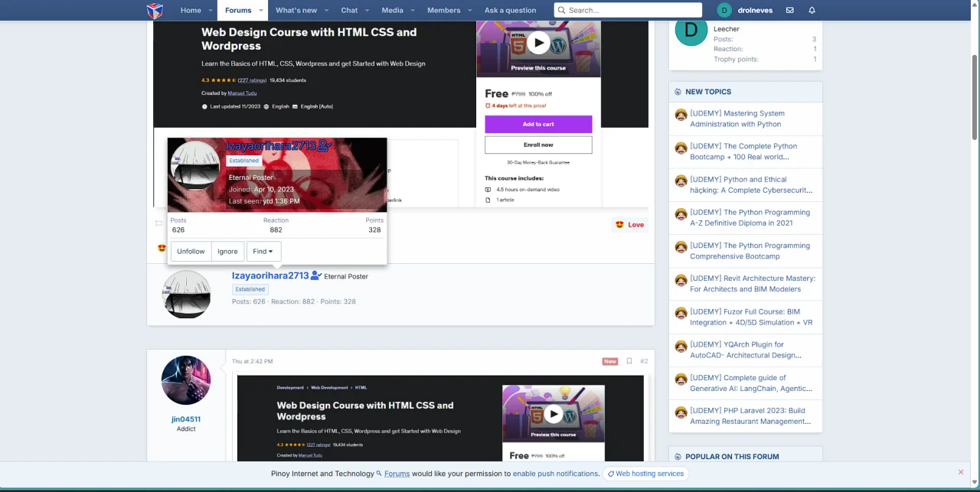Open the avatar beside Revit Architecture Mastery topic
Viewport: 980px width, 492px height.
(681, 280)
